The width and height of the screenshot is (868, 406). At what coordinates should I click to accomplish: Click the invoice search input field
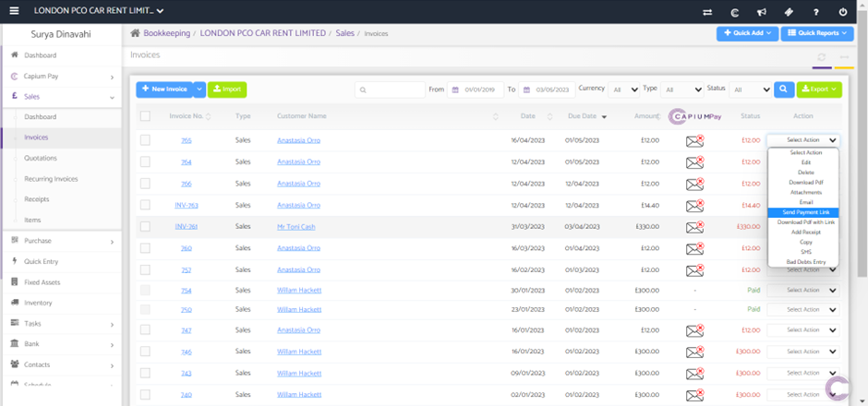coord(391,90)
